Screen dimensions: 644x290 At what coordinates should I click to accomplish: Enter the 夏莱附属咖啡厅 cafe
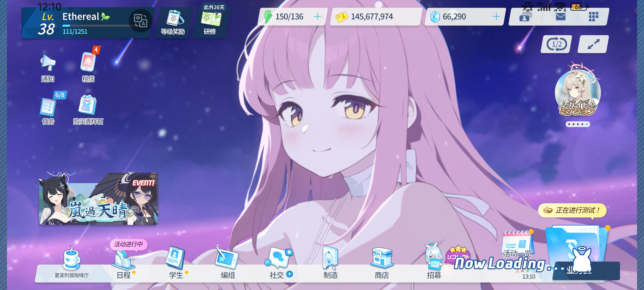[x=71, y=262]
